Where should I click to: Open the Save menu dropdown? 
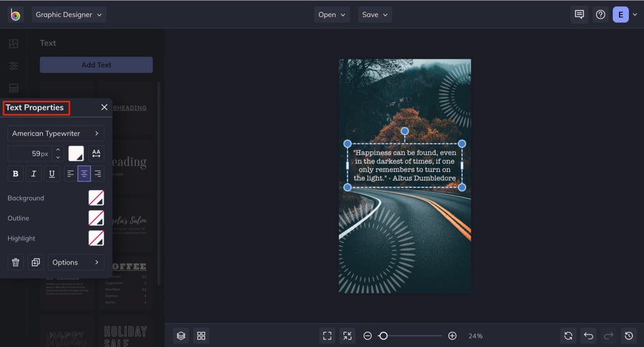tap(375, 15)
